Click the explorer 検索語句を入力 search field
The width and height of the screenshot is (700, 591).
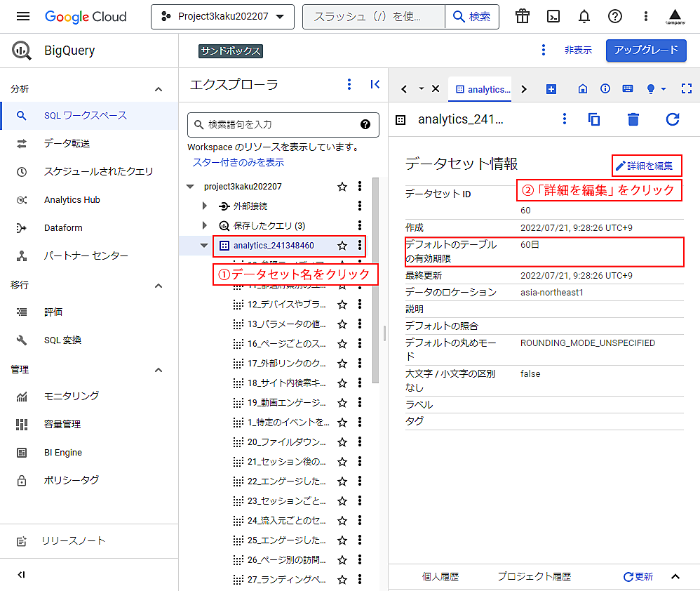[281, 124]
